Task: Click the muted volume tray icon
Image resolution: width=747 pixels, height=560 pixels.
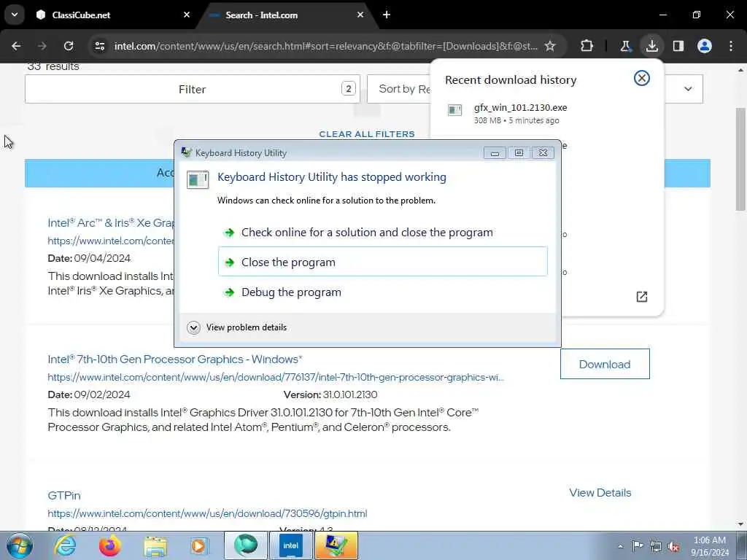Action: tap(673, 546)
